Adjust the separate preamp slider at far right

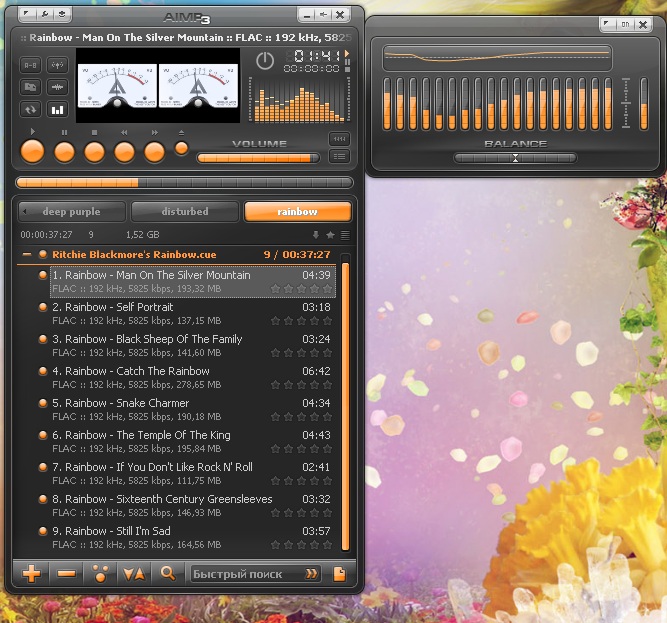(644, 104)
